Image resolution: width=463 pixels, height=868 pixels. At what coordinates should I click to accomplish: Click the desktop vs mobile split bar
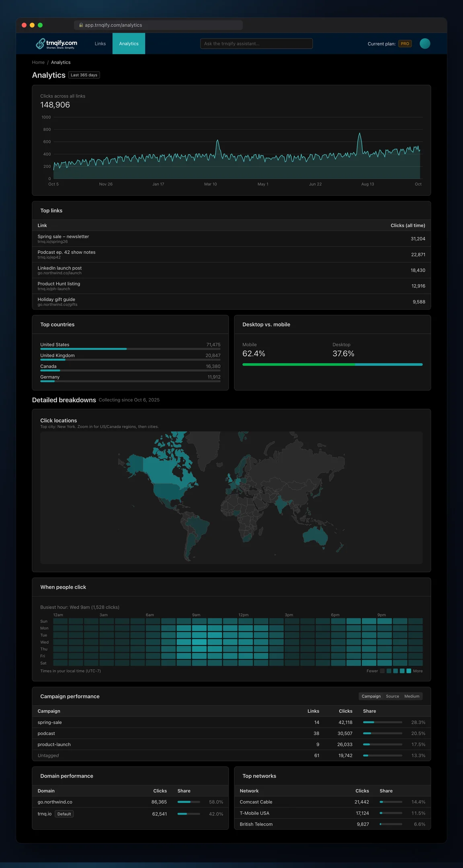pyautogui.click(x=332, y=364)
